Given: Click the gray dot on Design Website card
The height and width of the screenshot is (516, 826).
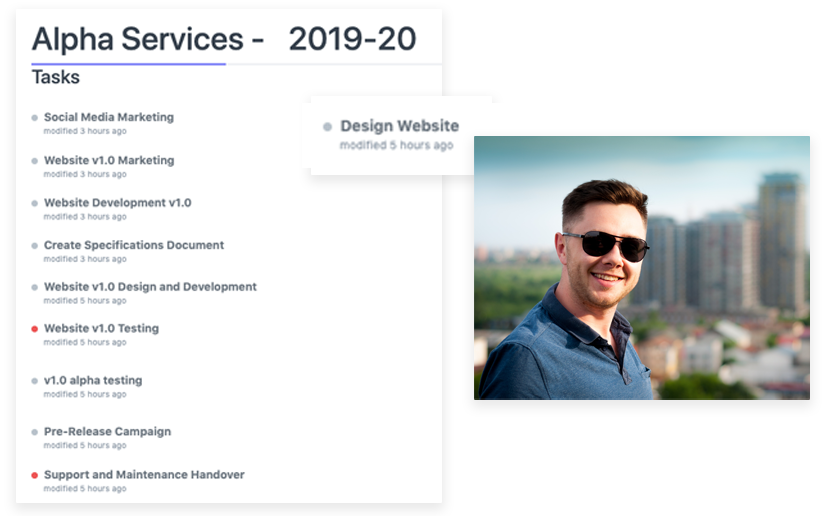Looking at the screenshot, I should [x=327, y=127].
